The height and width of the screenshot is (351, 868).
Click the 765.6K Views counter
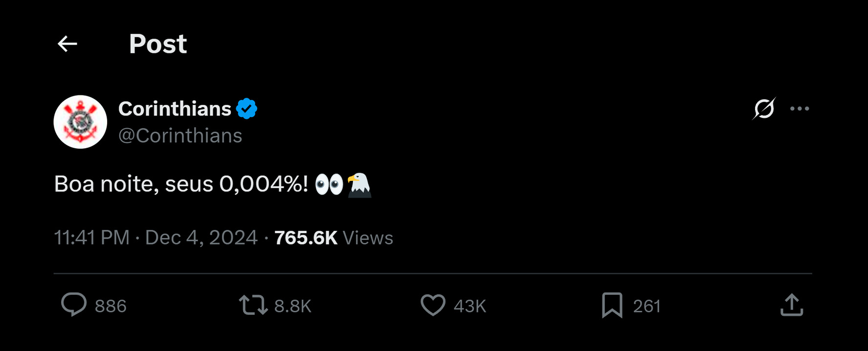click(334, 238)
